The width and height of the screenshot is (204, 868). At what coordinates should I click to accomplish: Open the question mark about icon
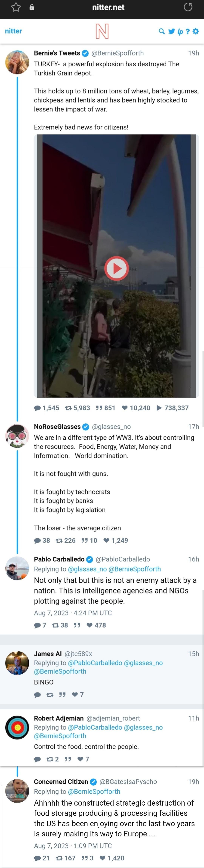coord(188,31)
